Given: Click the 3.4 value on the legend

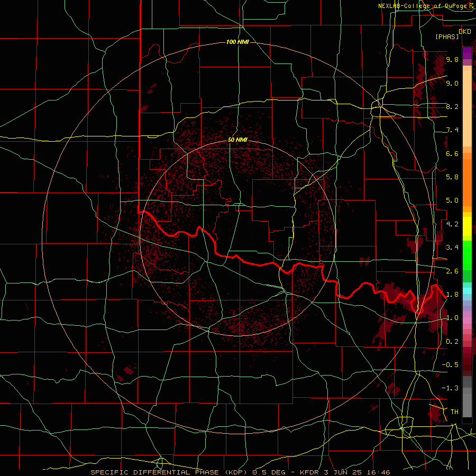Looking at the screenshot, I should pos(452,248).
